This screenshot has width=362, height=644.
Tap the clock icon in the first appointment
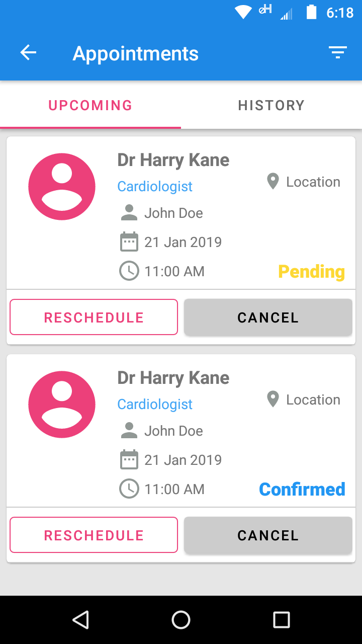click(x=129, y=271)
